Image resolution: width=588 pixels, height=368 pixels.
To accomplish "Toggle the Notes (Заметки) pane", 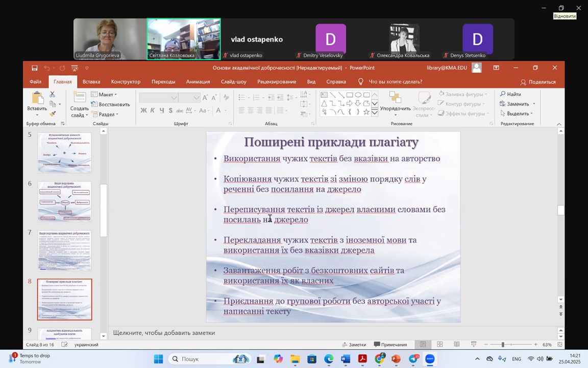I will (354, 344).
